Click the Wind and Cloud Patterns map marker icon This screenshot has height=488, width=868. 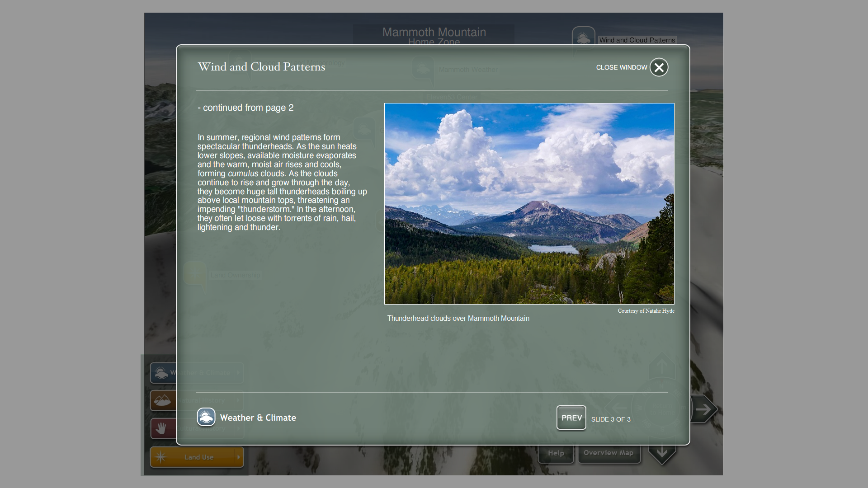coord(583,38)
